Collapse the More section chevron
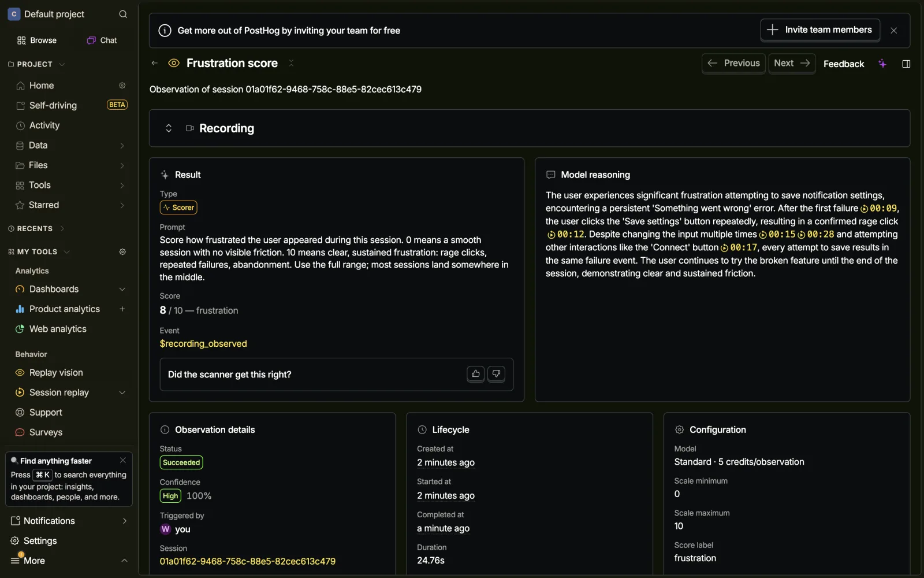This screenshot has width=924, height=578. pos(124,561)
